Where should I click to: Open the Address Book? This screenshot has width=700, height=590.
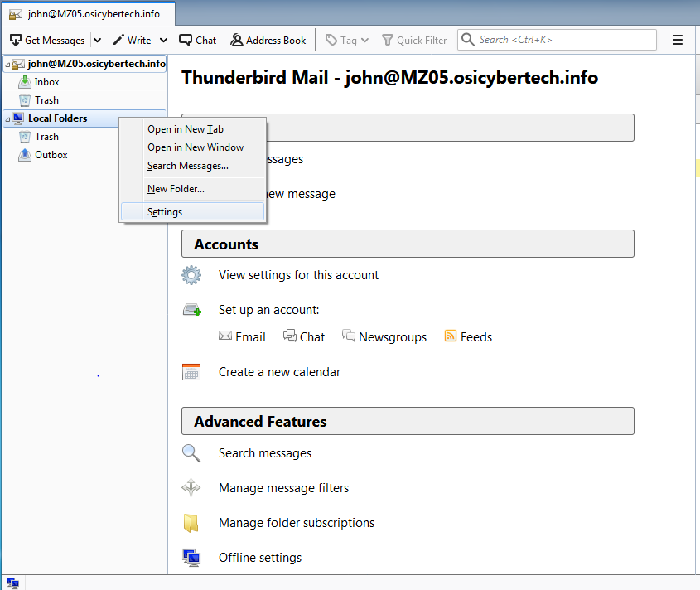(x=268, y=41)
